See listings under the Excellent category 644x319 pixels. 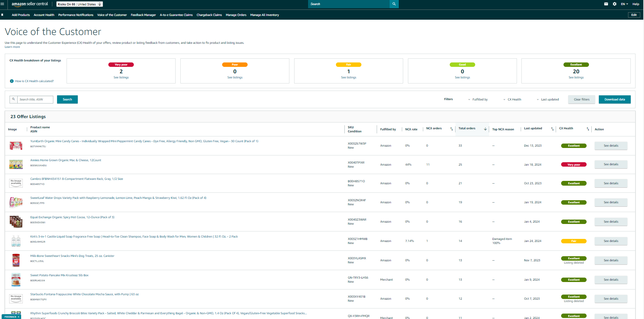click(576, 77)
